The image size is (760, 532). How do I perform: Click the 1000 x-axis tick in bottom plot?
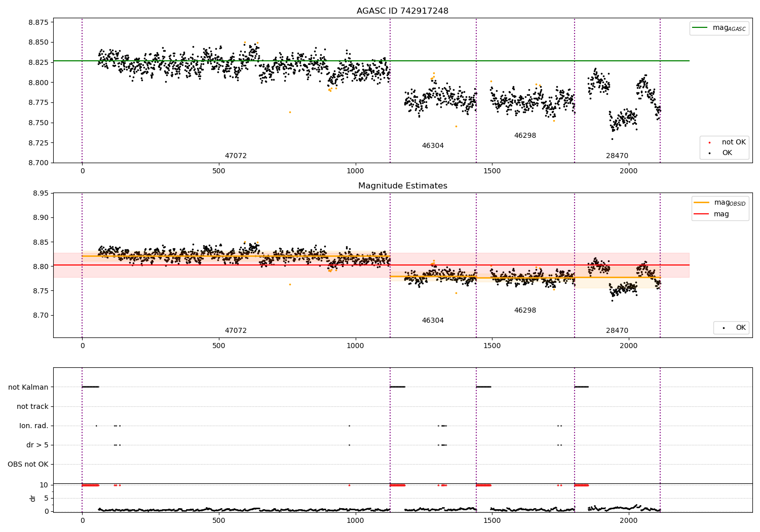click(x=355, y=520)
